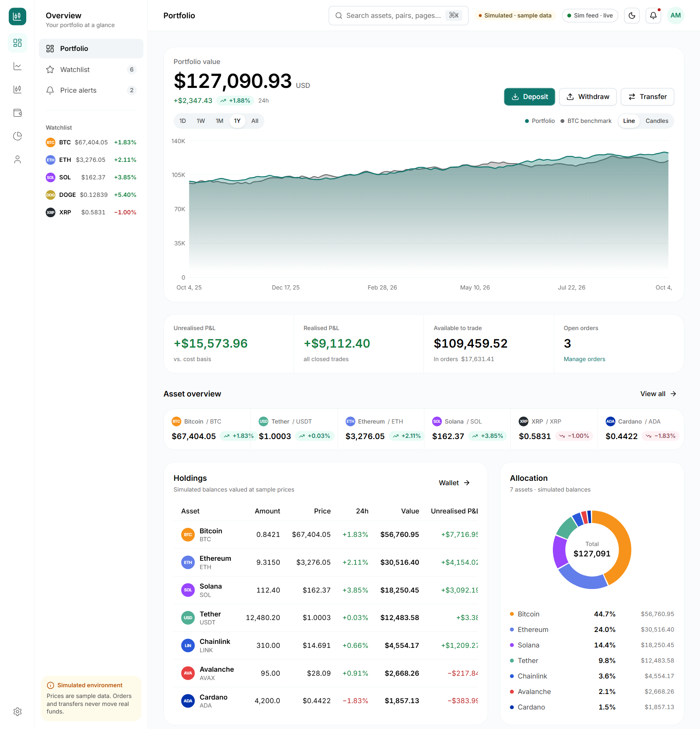Image resolution: width=700 pixels, height=729 pixels.
Task: Select the Line chart view
Action: point(629,121)
